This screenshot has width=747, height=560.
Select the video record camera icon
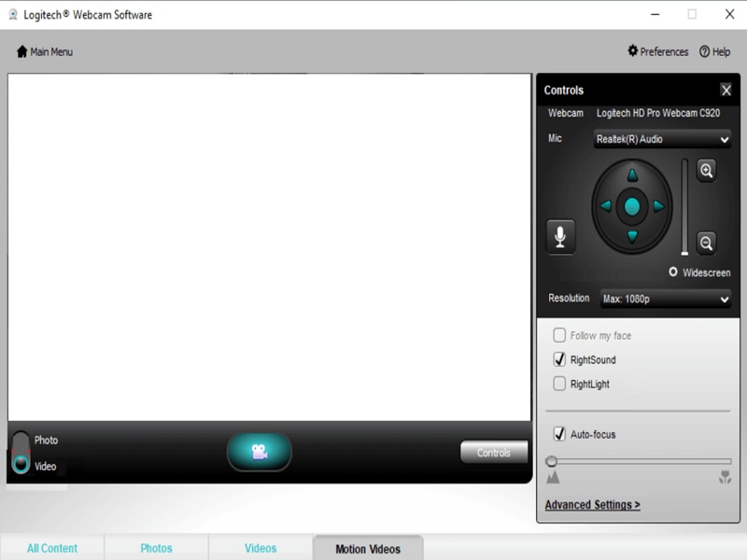260,451
